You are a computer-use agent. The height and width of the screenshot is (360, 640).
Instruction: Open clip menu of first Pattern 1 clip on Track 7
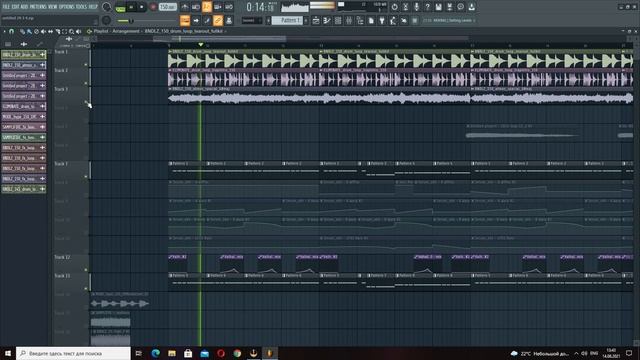(171, 163)
